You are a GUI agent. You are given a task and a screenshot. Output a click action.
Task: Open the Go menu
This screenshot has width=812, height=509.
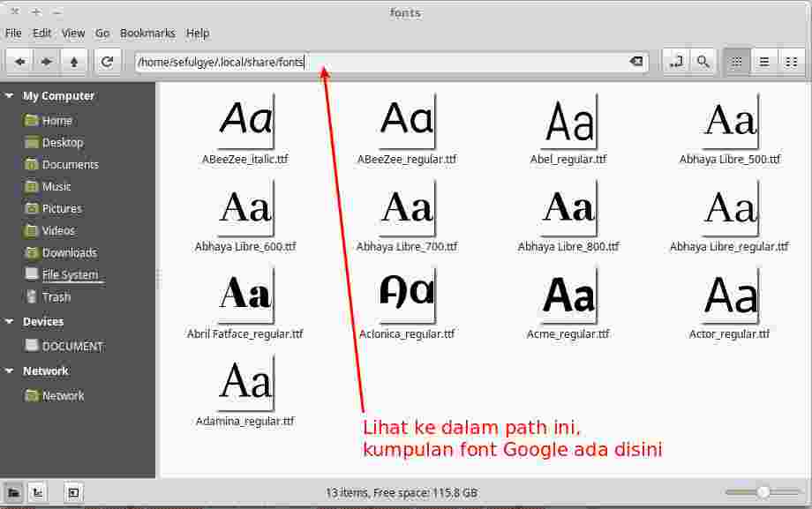click(x=101, y=33)
